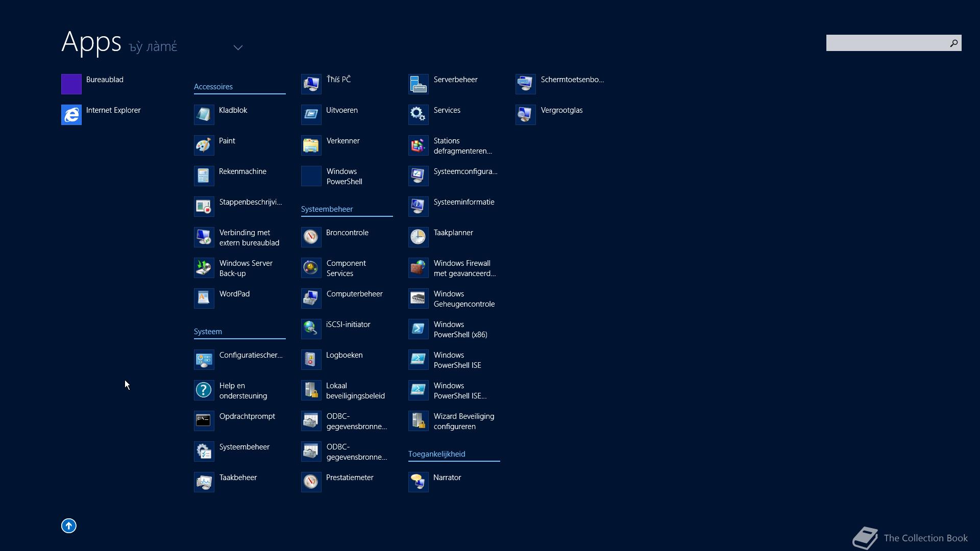The width and height of the screenshot is (980, 551).
Task: Launch Internet Explorer icon
Action: click(71, 115)
